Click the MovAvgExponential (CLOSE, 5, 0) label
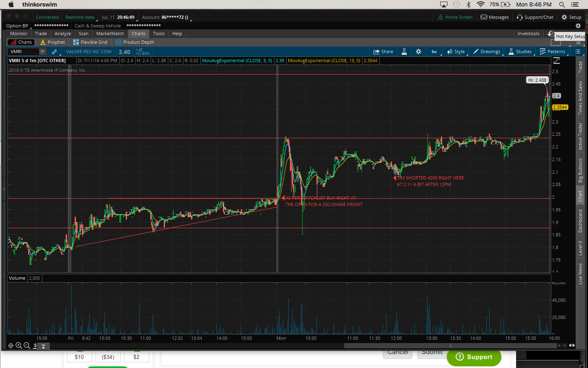Viewport: 588px width, 368px height. (x=237, y=61)
